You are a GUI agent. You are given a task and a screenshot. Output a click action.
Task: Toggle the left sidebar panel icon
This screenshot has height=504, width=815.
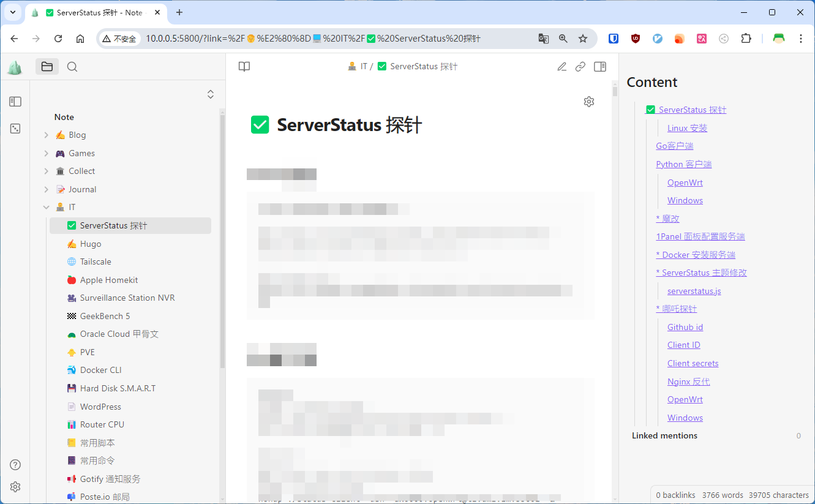point(15,102)
